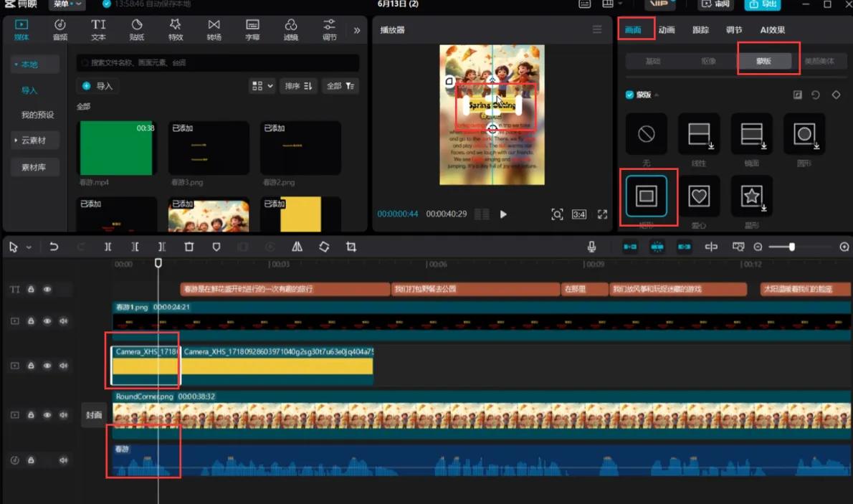853x504 pixels.
Task: Click the mirror flip icon in timeline toolbar
Action: pyautogui.click(x=297, y=247)
